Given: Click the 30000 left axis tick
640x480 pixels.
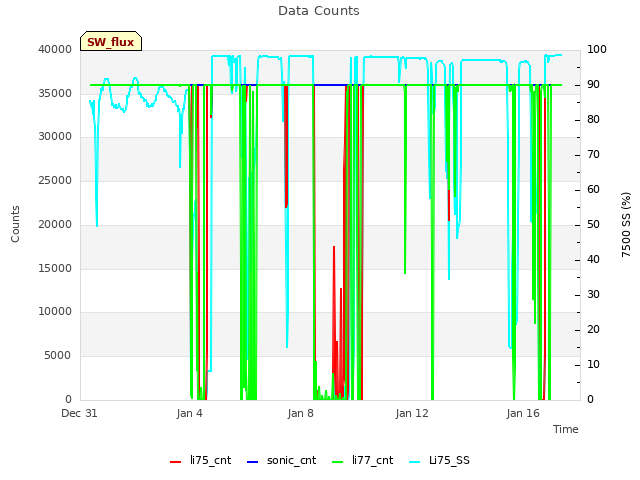Looking at the screenshot, I should point(55,137).
